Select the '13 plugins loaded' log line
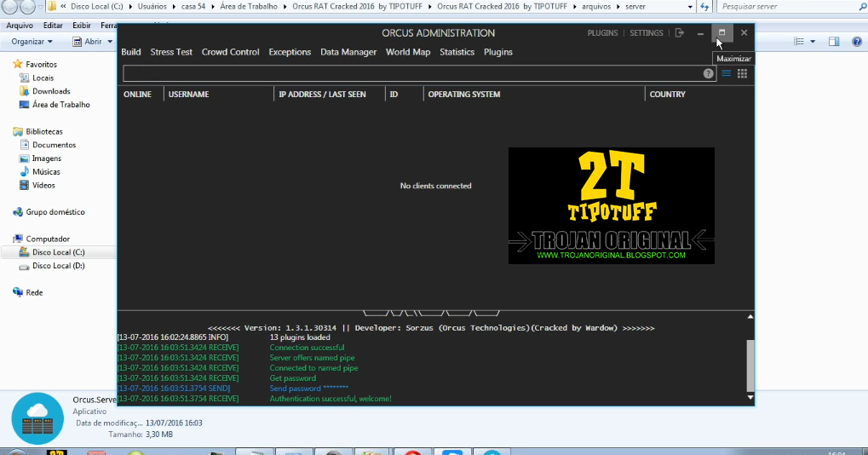This screenshot has height=455, width=868. click(300, 337)
